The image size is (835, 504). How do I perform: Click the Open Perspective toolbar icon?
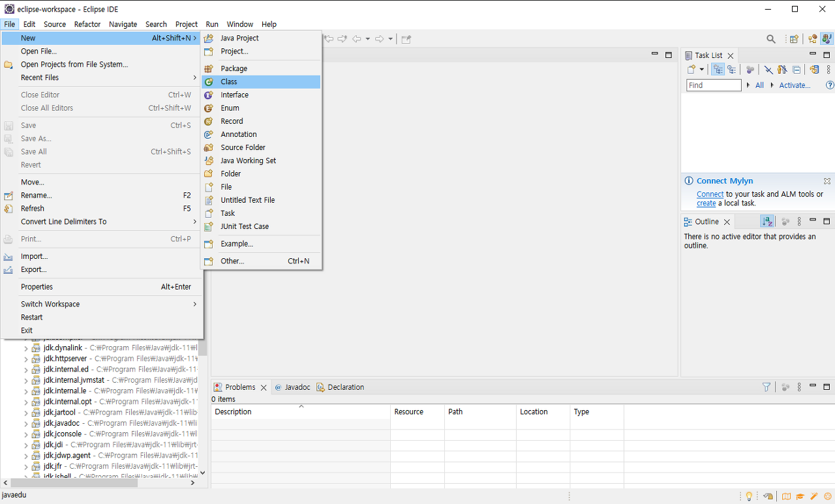click(x=794, y=39)
